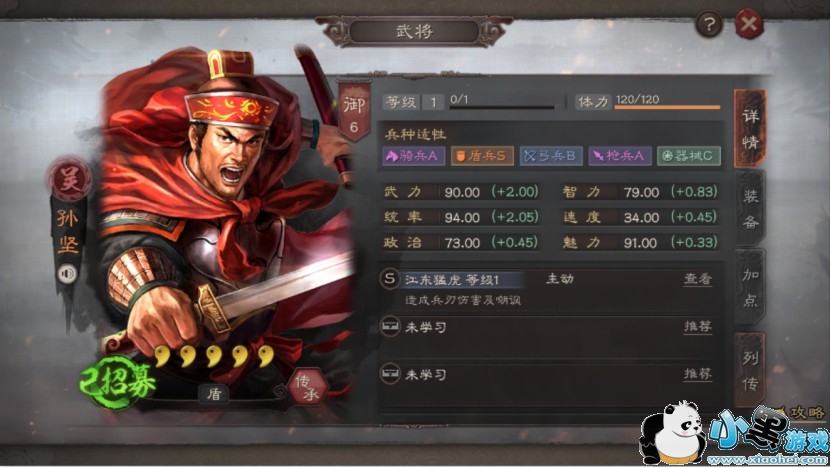The height and width of the screenshot is (468, 831).
Task: Click 推荐 for the second unlearned skill
Action: coord(697,374)
